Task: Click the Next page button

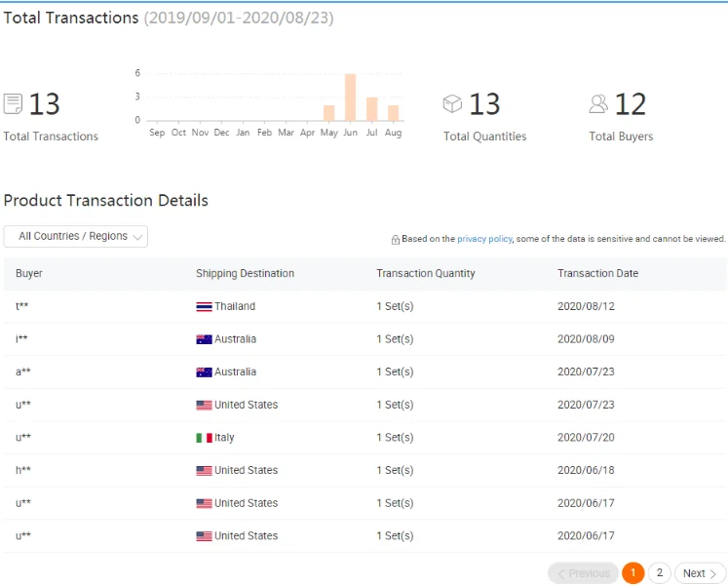Action: [x=700, y=573]
